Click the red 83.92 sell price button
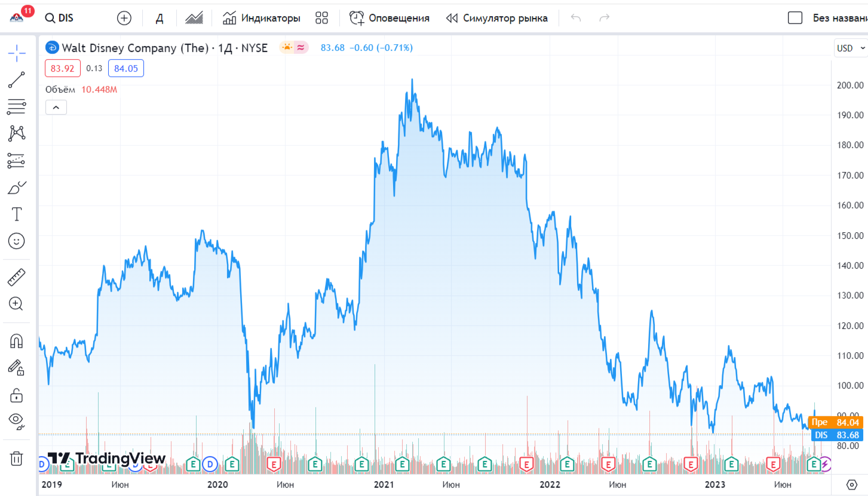Screen dimensions: 868x496 tap(63, 69)
